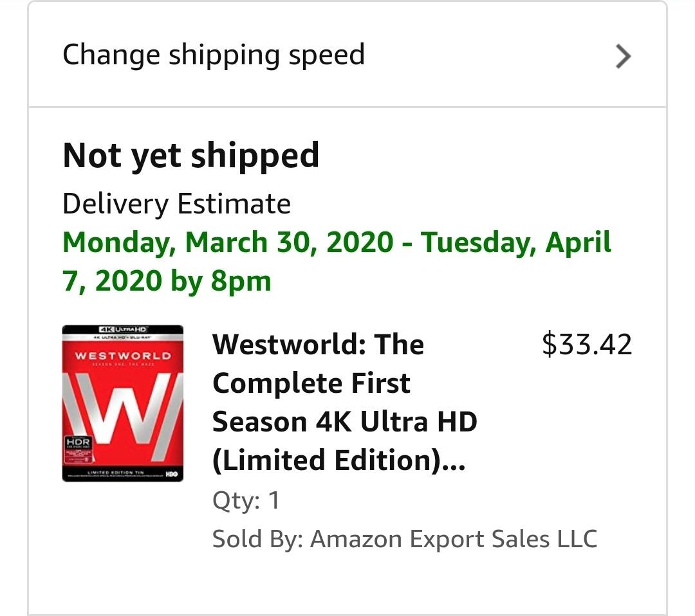Tap the (Limited Edition)... truncated title line

click(338, 461)
